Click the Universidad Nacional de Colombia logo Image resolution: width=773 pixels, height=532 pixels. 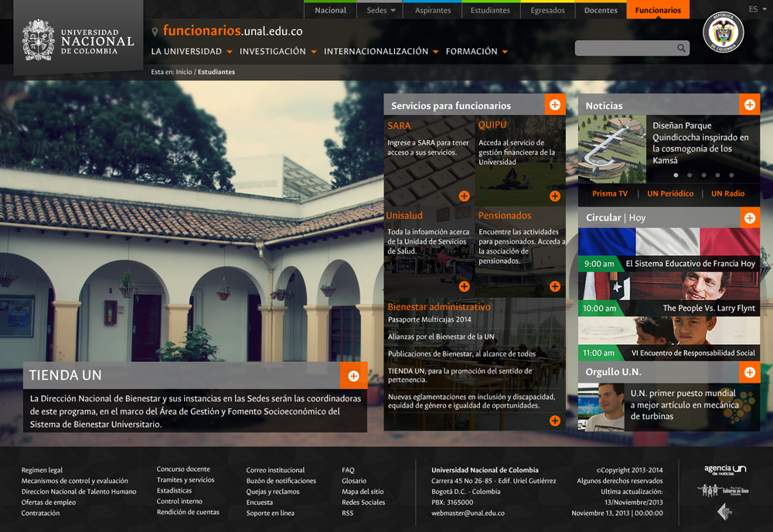pyautogui.click(x=78, y=40)
